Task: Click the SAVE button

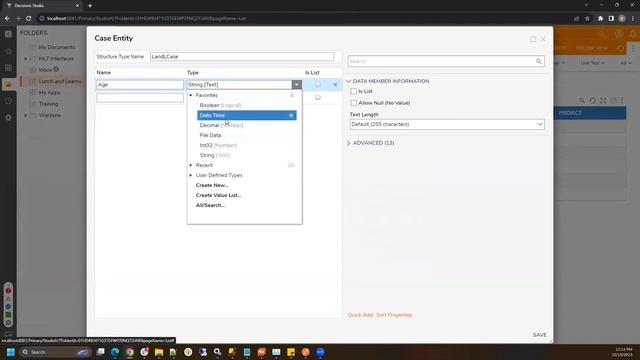Action: pyautogui.click(x=539, y=335)
